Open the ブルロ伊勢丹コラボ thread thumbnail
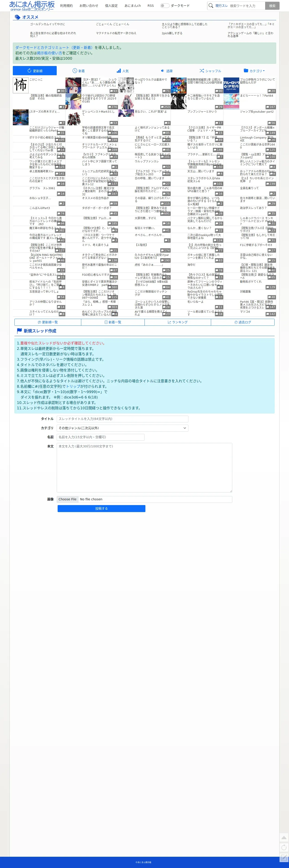 point(231,85)
